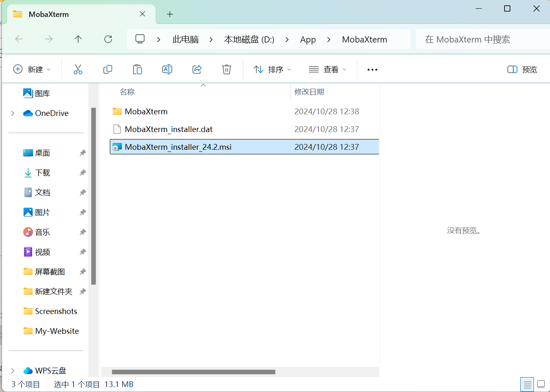Sort by 名称 column header
Image resolution: width=550 pixels, height=392 pixels.
(x=127, y=92)
